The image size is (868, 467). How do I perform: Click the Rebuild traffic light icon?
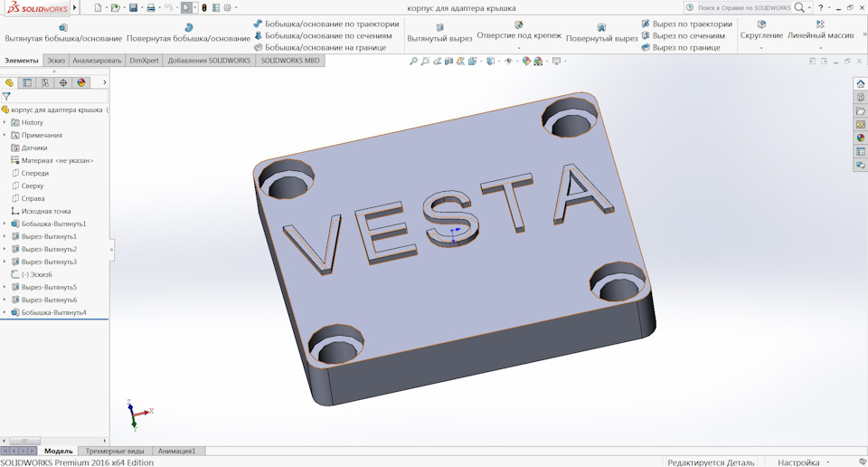[204, 8]
